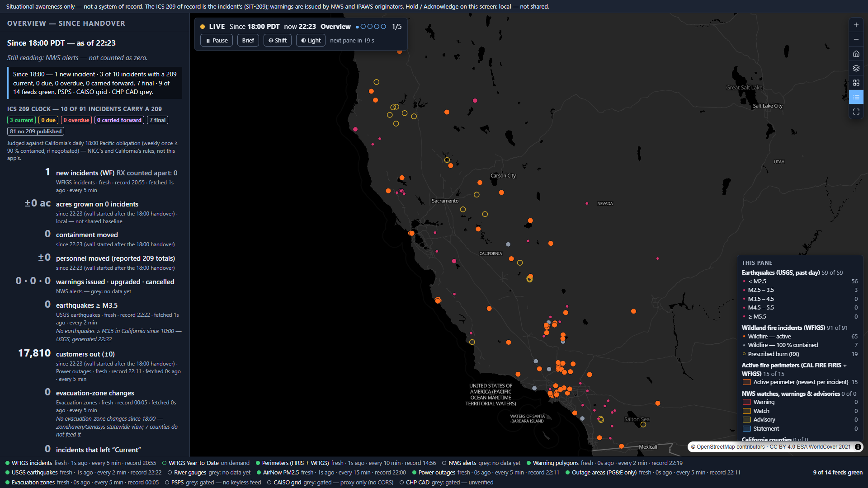Click the USGS earthquakes feed status
The image size is (868, 488).
click(83, 473)
